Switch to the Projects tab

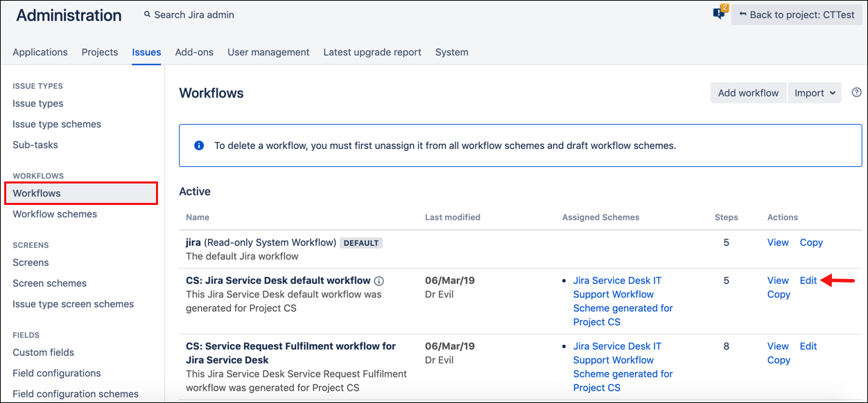100,52
